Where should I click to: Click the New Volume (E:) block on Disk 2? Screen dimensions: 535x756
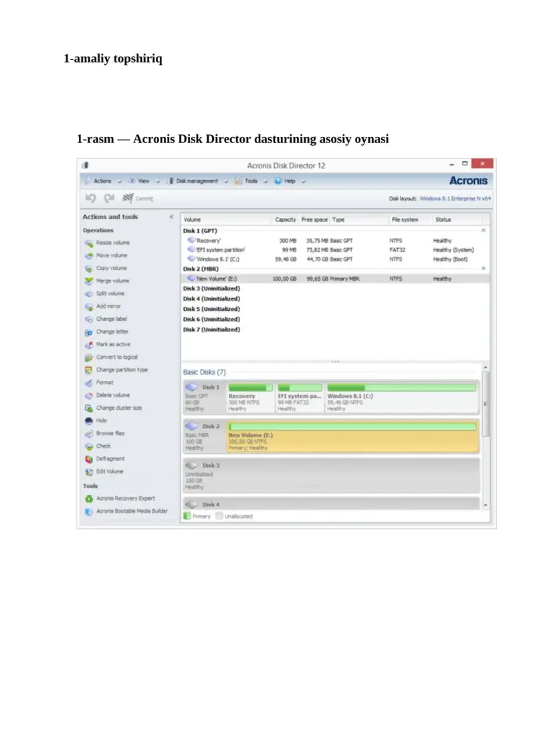(352, 436)
